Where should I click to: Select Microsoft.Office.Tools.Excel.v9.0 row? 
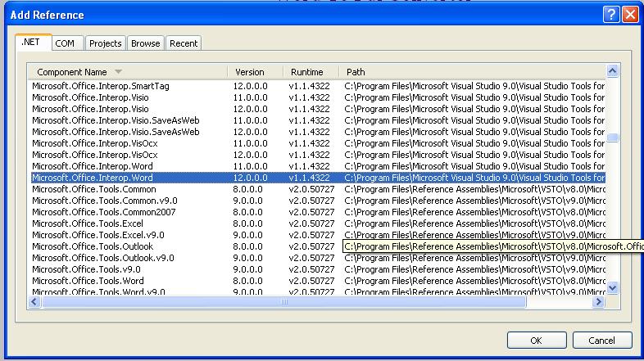click(x=317, y=235)
